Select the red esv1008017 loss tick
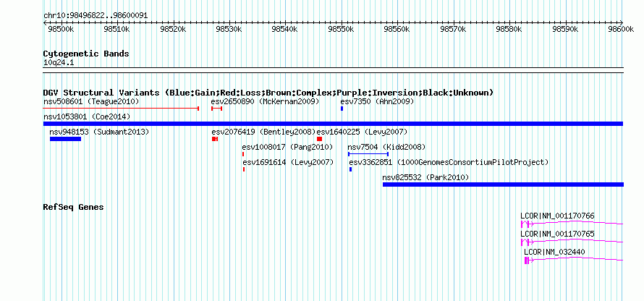The height and width of the screenshot is (301, 644). [x=243, y=154]
